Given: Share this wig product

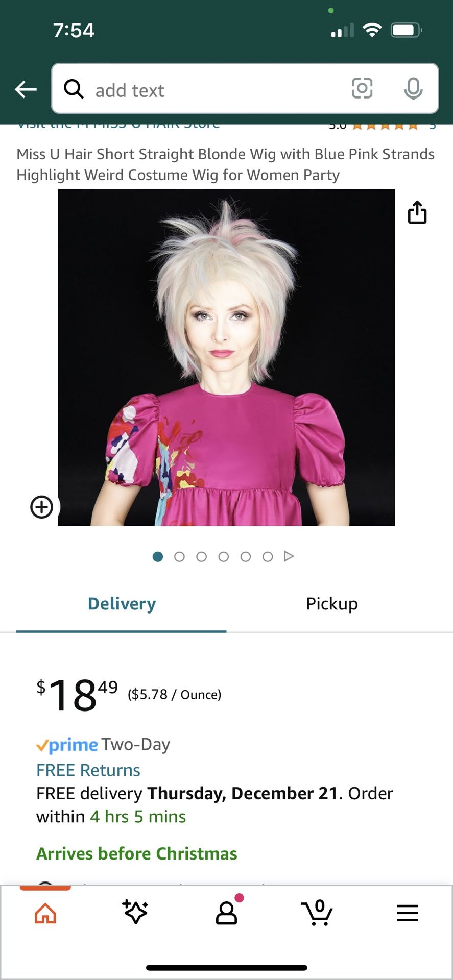Looking at the screenshot, I should 417,212.
